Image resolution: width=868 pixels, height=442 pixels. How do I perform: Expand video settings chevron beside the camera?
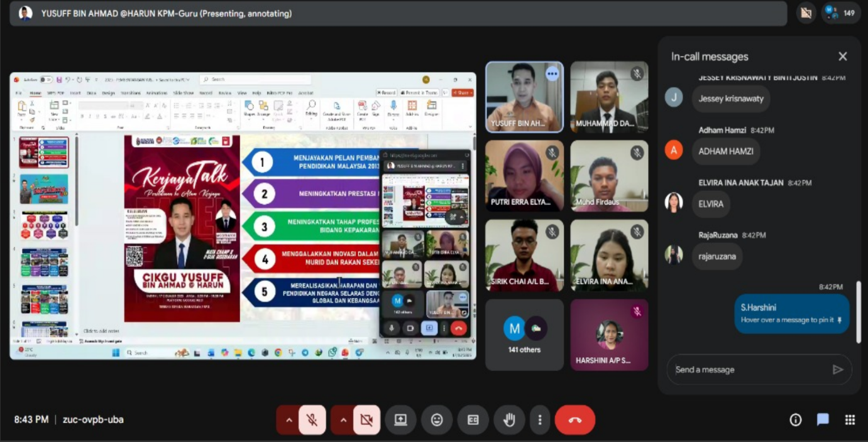tap(343, 420)
